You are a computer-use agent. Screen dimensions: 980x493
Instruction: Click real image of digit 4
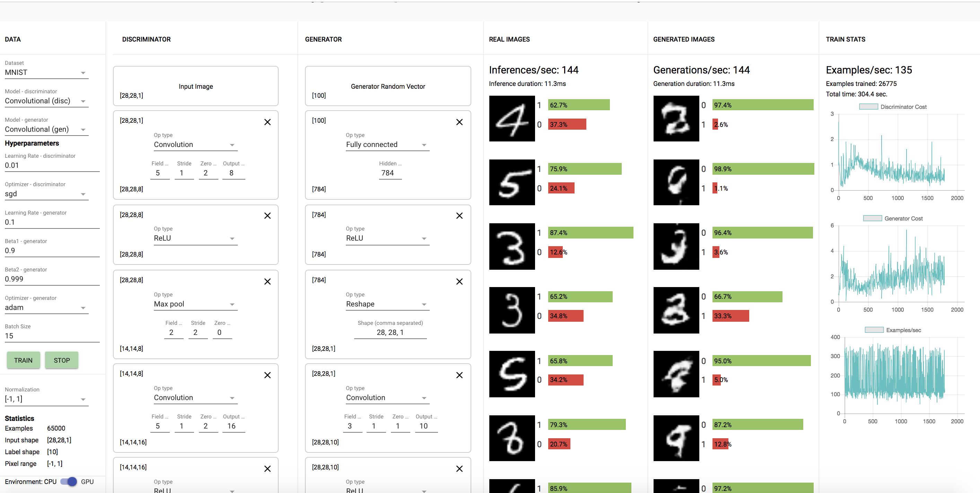pos(512,118)
